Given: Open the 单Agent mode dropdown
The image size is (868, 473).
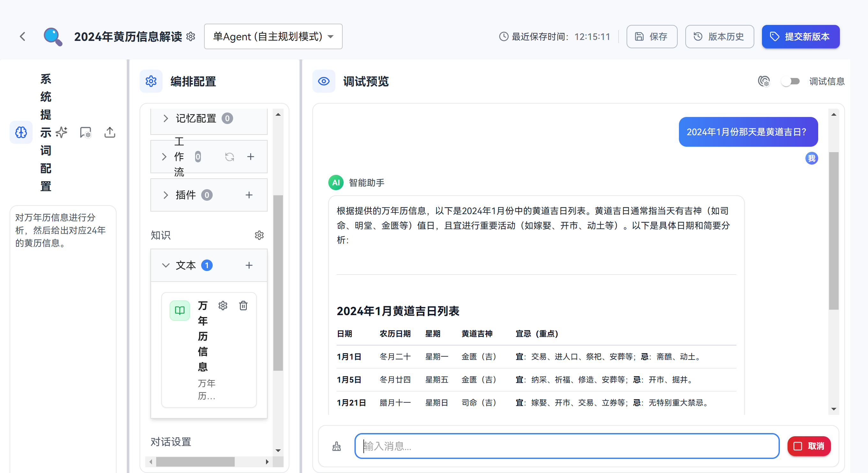Looking at the screenshot, I should click(273, 36).
